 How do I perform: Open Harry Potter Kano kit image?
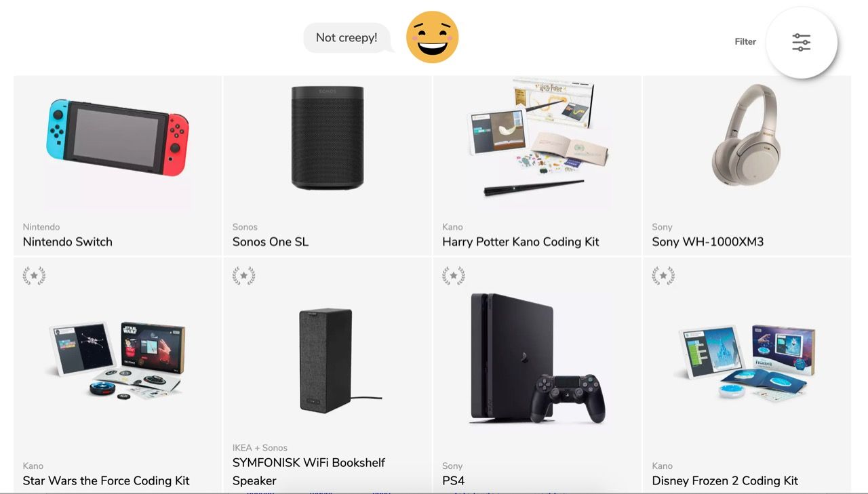[537, 137]
